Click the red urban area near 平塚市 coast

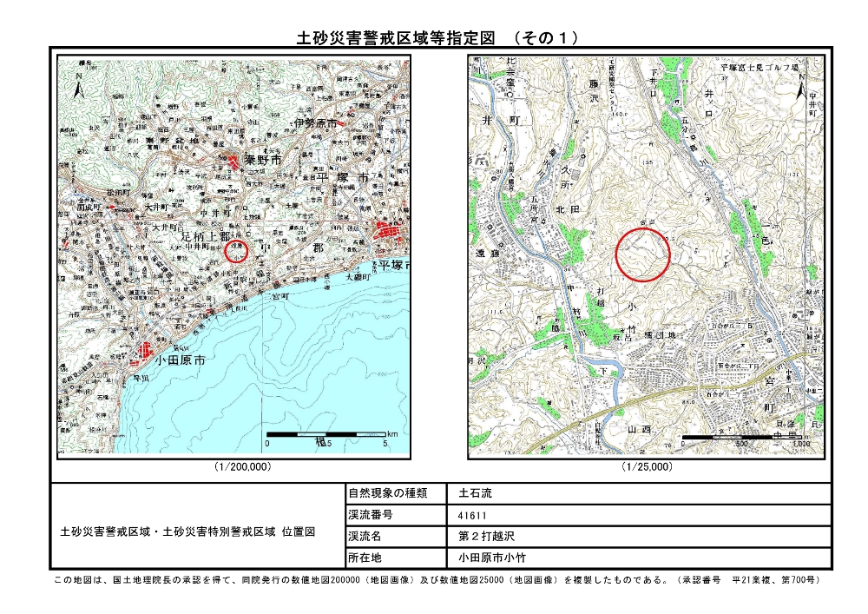pos(384,233)
